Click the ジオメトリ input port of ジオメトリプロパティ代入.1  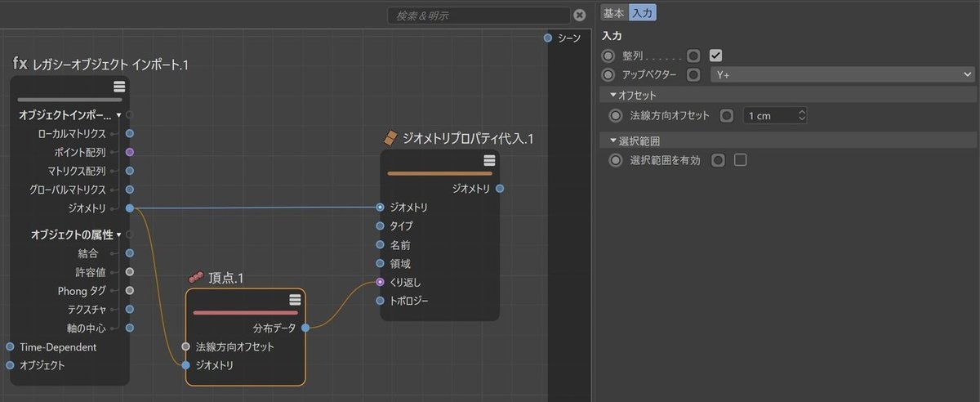380,208
